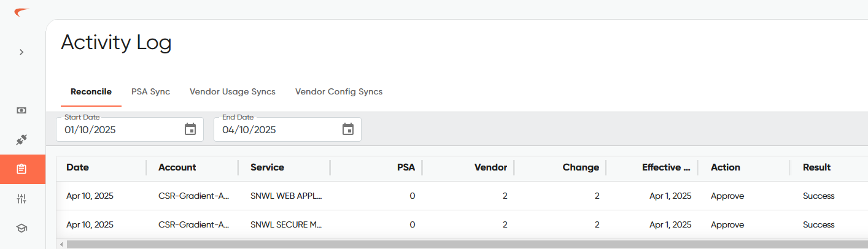Open the Start Date calendar picker icon
Image resolution: width=868 pixels, height=249 pixels.
(x=190, y=129)
